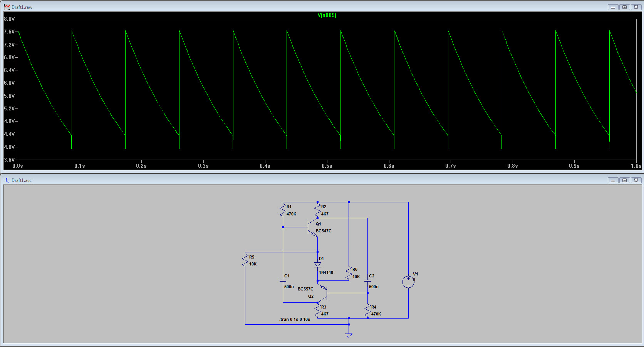644x347 pixels.
Task: Click the 10K value beside R5
Action: click(253, 264)
